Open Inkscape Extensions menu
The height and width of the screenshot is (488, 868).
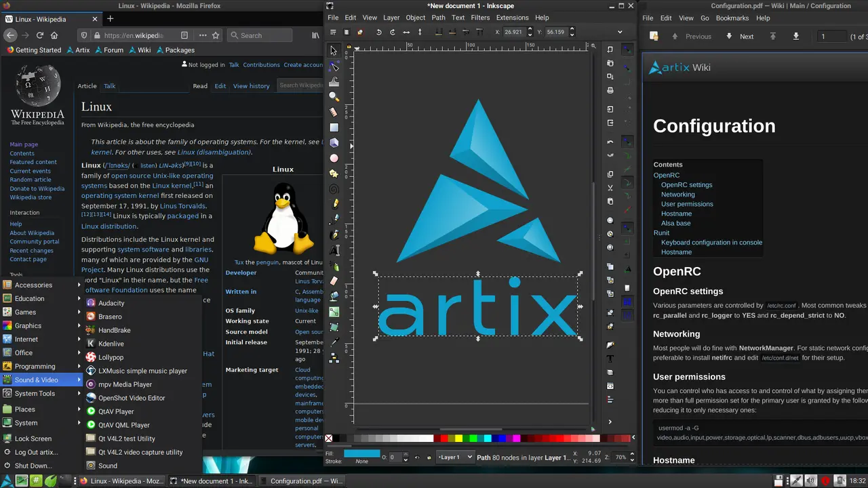click(512, 18)
